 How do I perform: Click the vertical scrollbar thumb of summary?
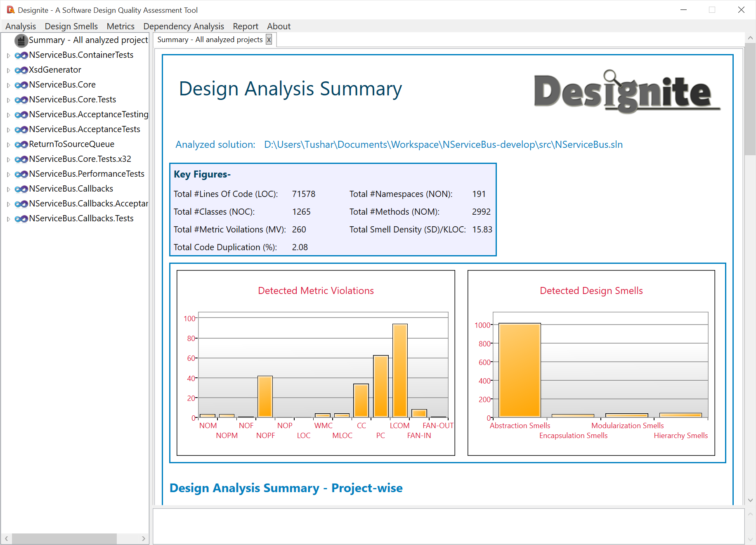click(750, 99)
